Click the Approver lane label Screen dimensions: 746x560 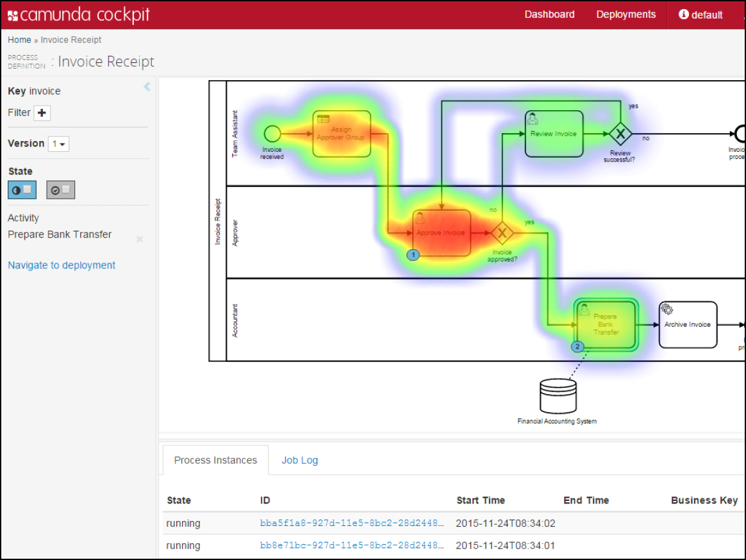[x=235, y=233]
